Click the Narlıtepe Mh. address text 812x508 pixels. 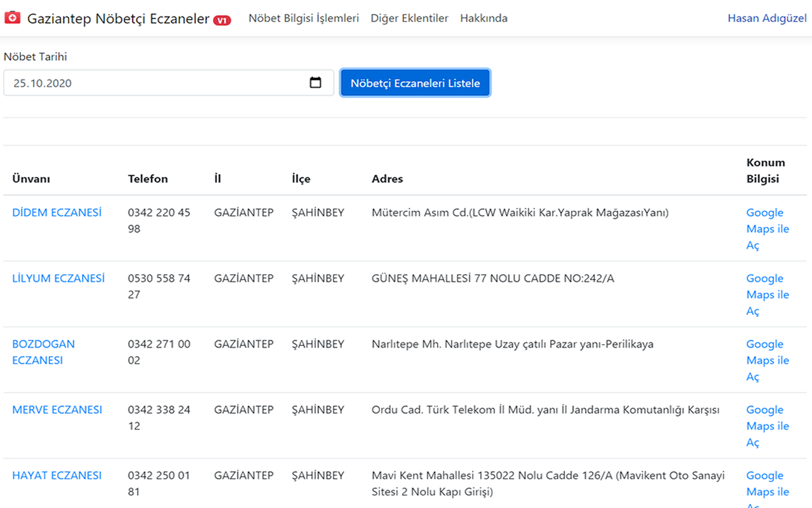coord(513,344)
